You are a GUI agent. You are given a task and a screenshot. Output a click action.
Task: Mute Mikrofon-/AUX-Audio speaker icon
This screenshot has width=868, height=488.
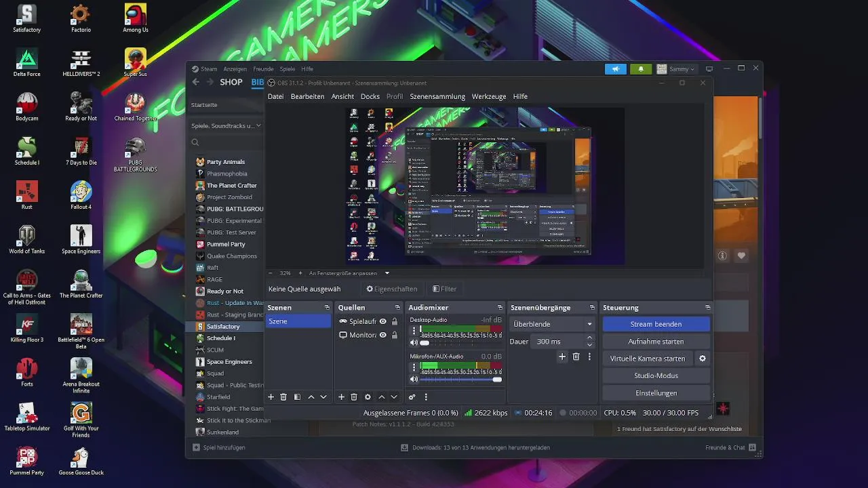[x=414, y=380]
